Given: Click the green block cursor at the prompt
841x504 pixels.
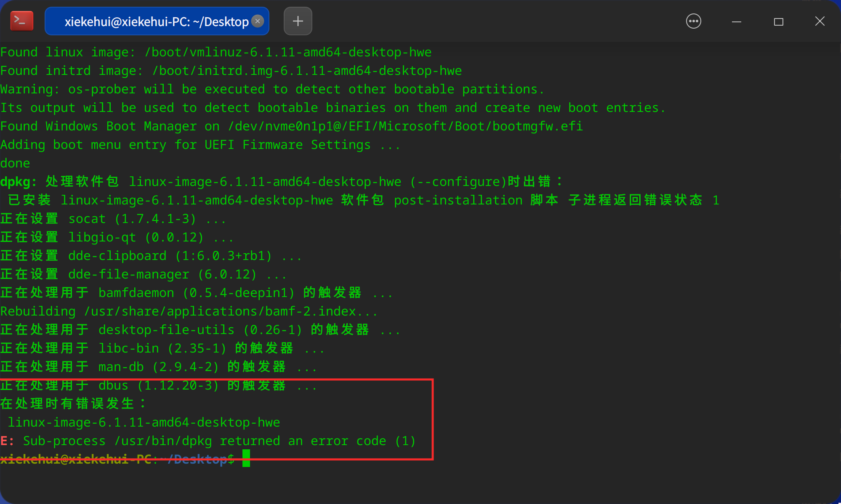Looking at the screenshot, I should 246,459.
